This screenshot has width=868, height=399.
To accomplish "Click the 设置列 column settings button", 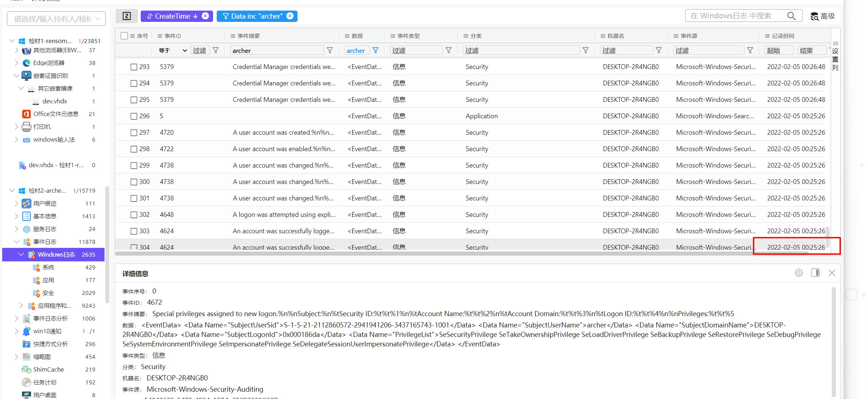I will [835, 57].
